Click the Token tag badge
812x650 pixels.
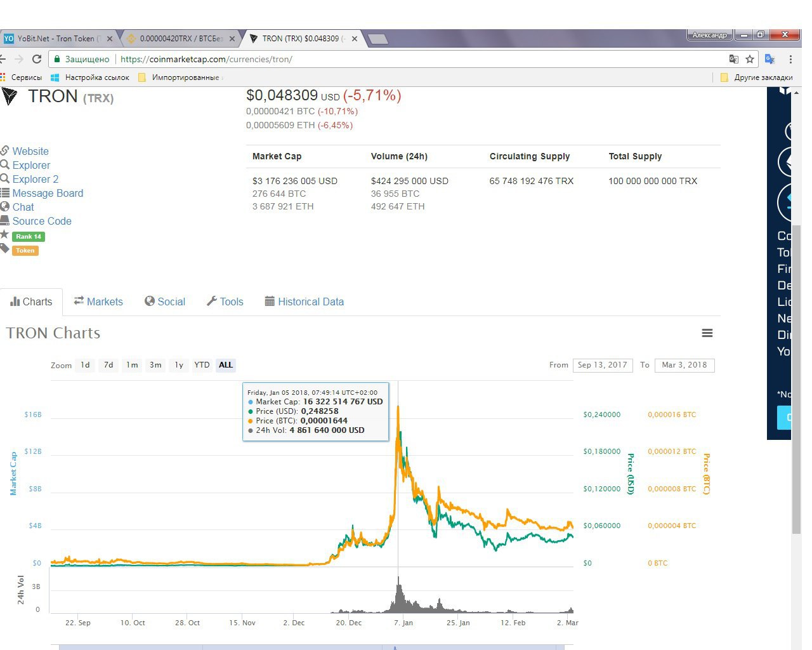tap(25, 251)
